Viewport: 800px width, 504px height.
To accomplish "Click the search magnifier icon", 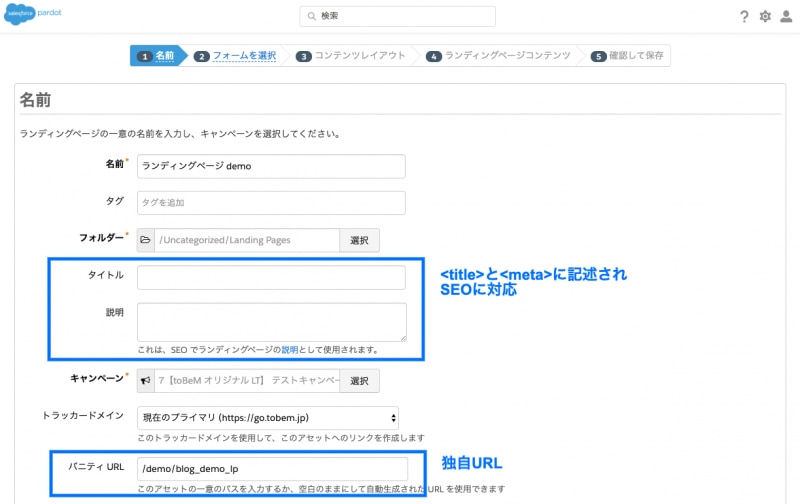I will pos(311,16).
